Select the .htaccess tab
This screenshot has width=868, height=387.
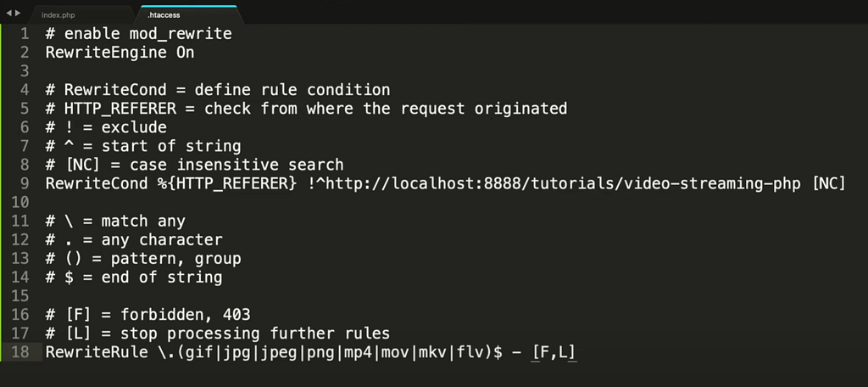pyautogui.click(x=188, y=15)
